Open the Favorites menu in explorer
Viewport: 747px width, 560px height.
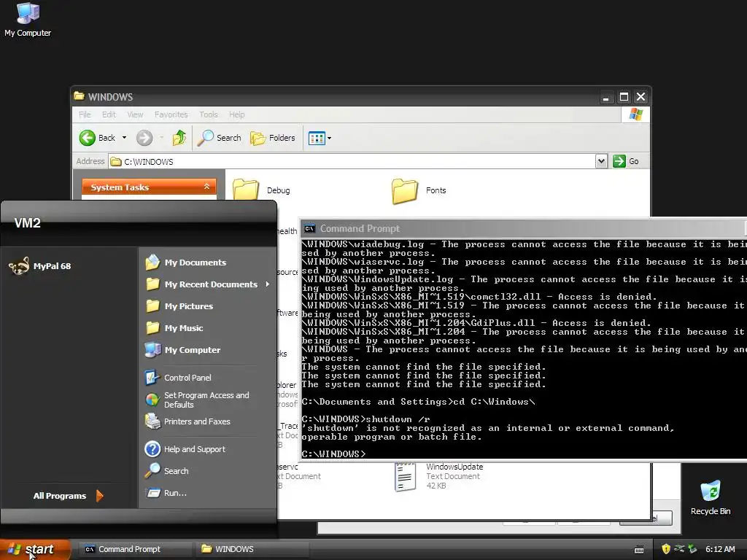click(x=171, y=114)
